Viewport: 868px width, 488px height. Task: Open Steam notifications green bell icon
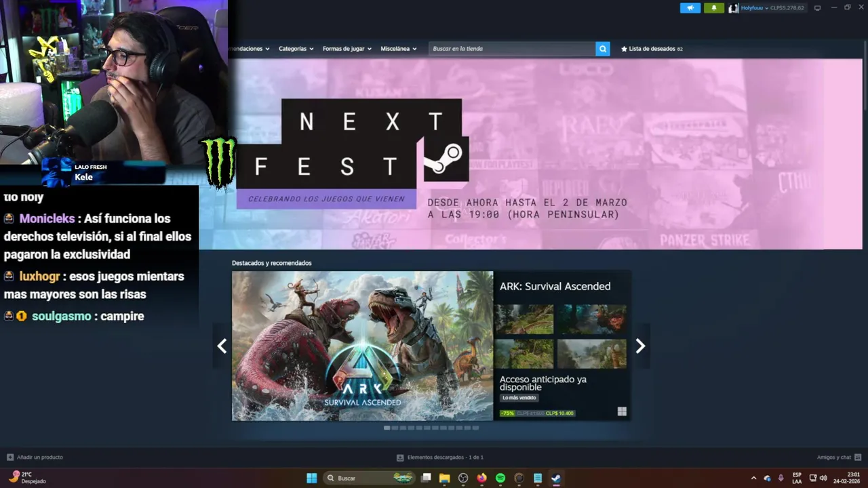point(714,8)
